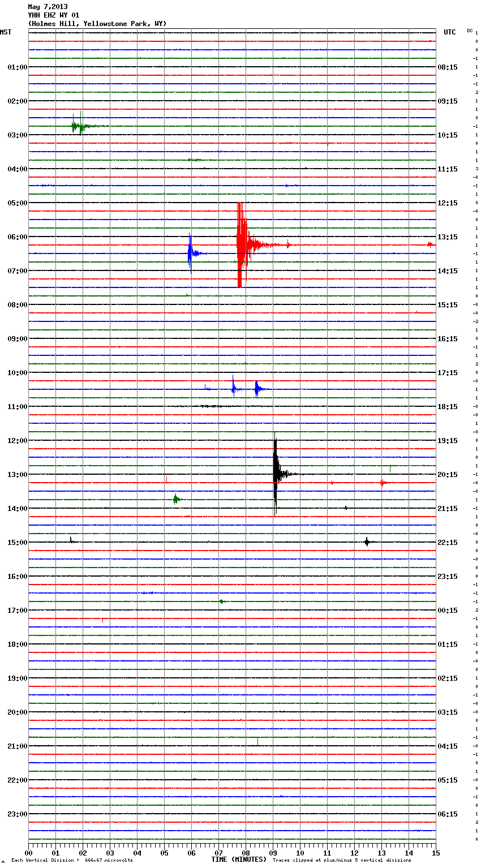Click the "17:00" MST time label
481x868 pixels.
click(x=17, y=610)
